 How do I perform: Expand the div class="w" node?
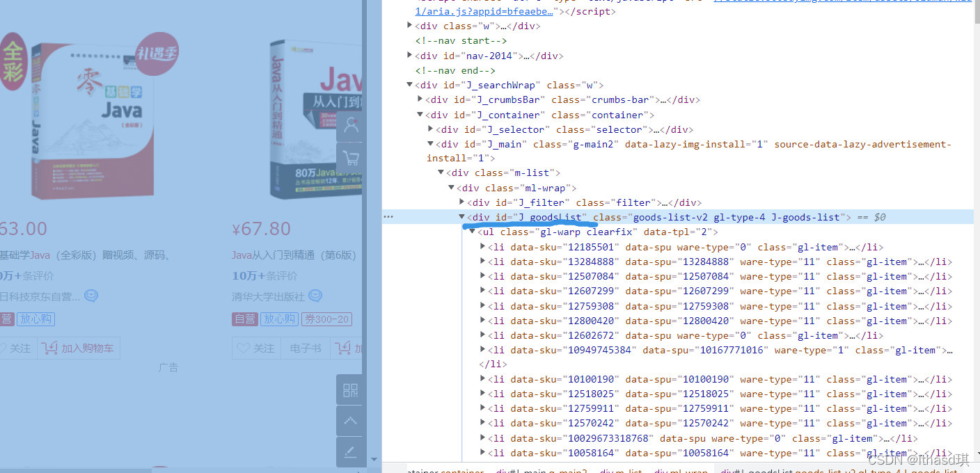coord(410,26)
